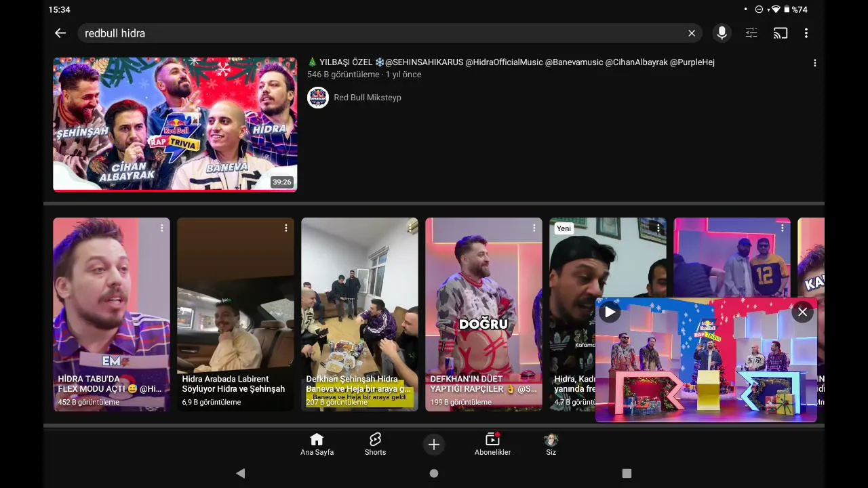Screen dimensions: 868x488
Task: Open options for HİDRA TABU'DA short
Action: [x=161, y=228]
